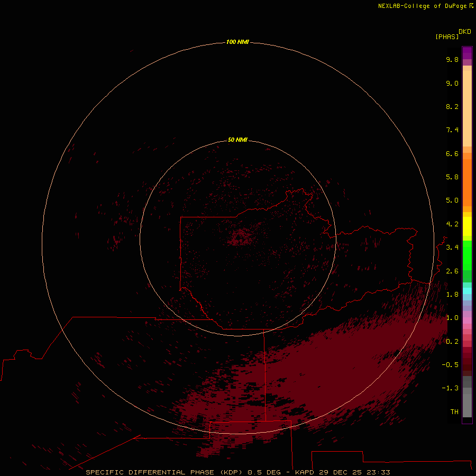Screen dimensions: 476x476
Task: Click the 100 NMI range ring label
Action: pyautogui.click(x=237, y=42)
